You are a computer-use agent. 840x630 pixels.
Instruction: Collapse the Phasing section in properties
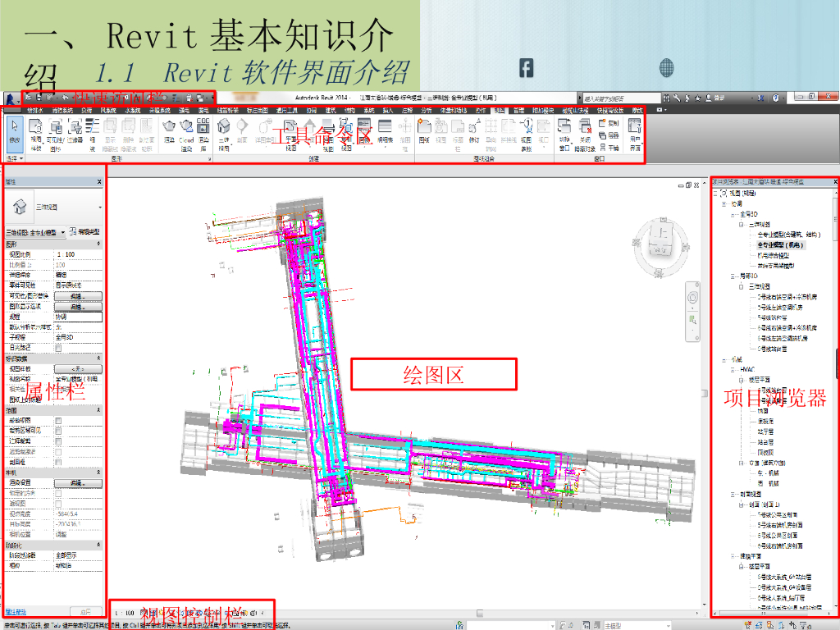tap(99, 546)
